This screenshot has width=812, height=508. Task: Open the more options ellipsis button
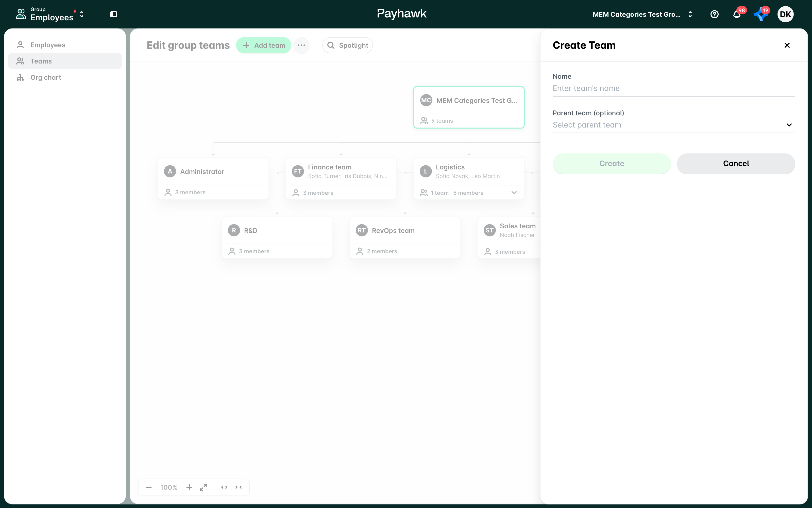301,45
